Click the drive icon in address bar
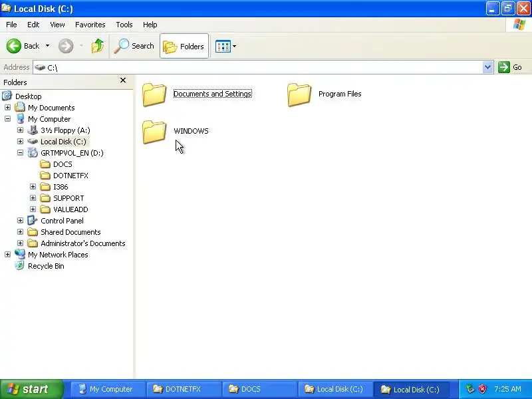The height and width of the screenshot is (399, 532). tap(40, 67)
